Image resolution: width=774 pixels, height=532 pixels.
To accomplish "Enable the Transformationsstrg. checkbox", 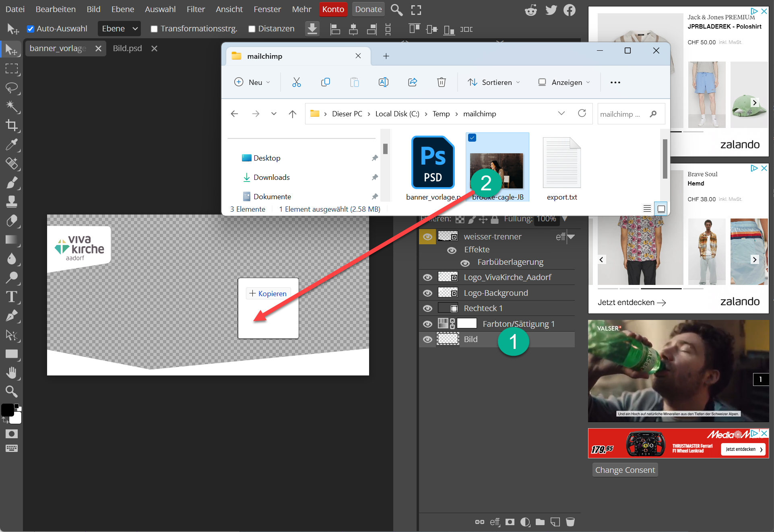I will [x=154, y=29].
